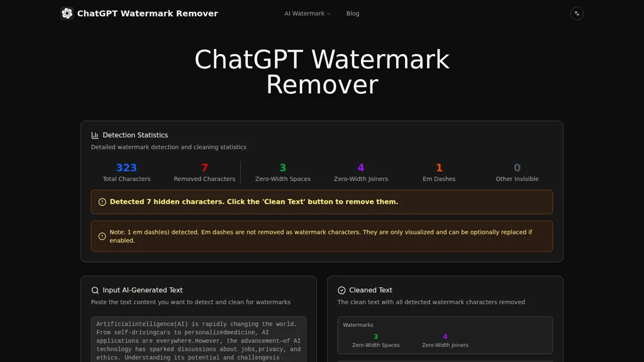Click inside the AI text input box
Viewport: 644px width, 362px height.
coord(199,339)
